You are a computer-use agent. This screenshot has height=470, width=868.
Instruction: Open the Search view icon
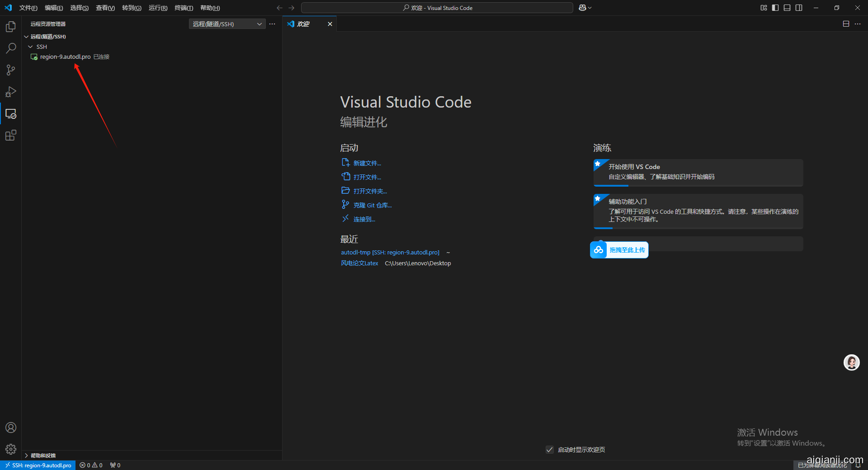tap(11, 48)
